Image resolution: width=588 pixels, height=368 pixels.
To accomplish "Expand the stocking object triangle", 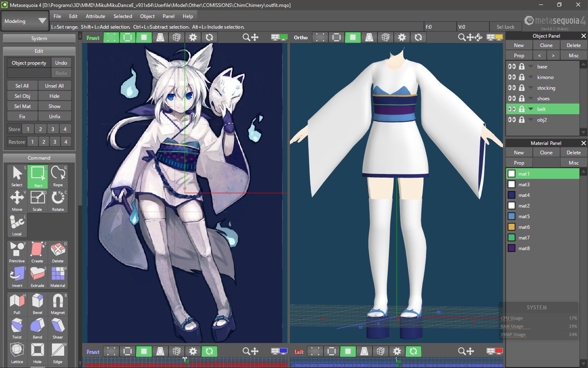I will tap(531, 88).
